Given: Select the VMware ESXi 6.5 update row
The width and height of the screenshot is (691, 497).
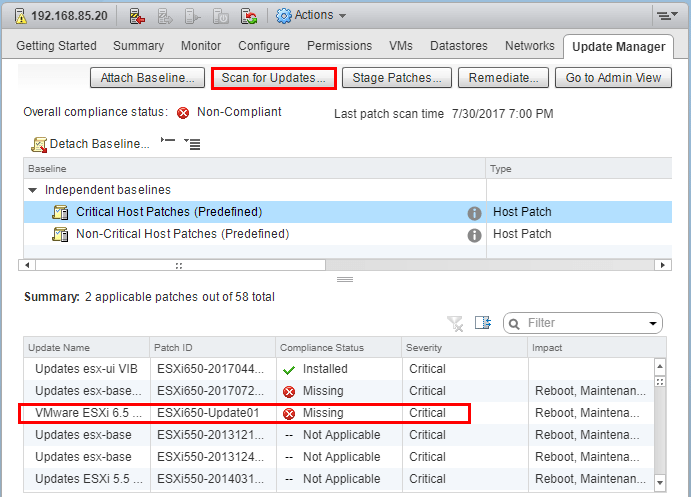Looking at the screenshot, I should 339,413.
